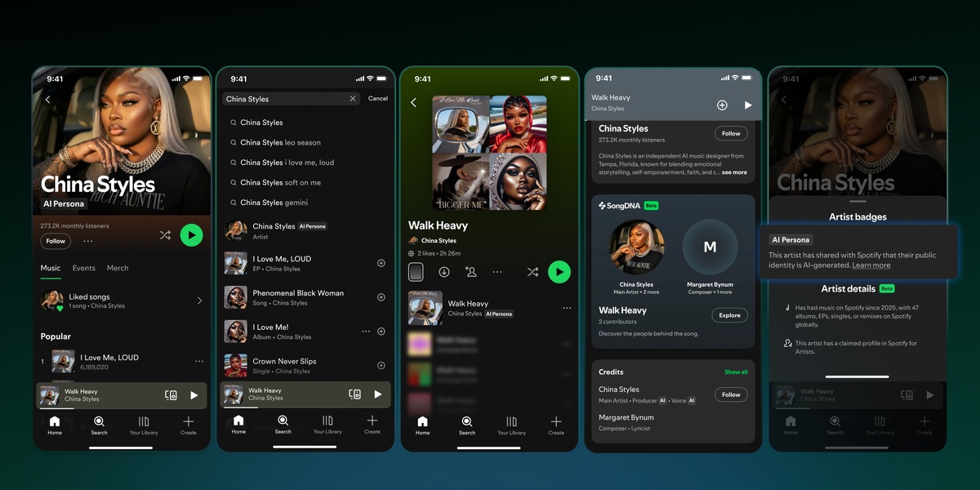
Task: Select suggestion China Styles leo season
Action: click(280, 142)
